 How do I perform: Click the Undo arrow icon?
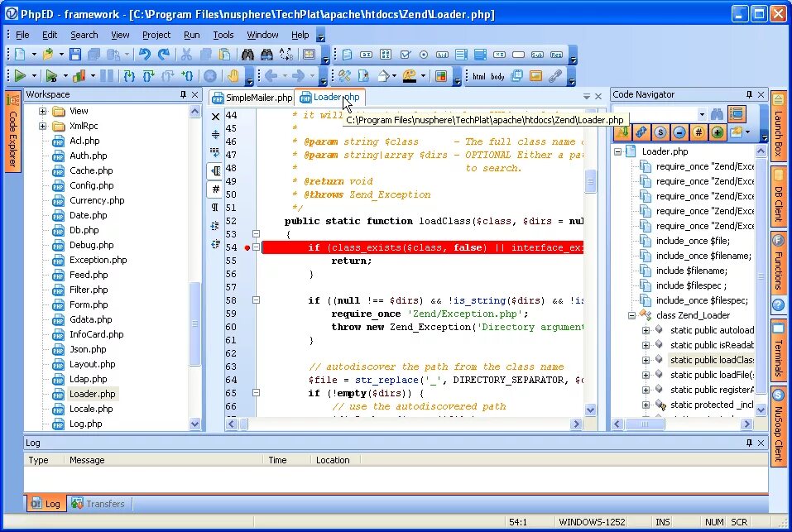pyautogui.click(x=145, y=55)
